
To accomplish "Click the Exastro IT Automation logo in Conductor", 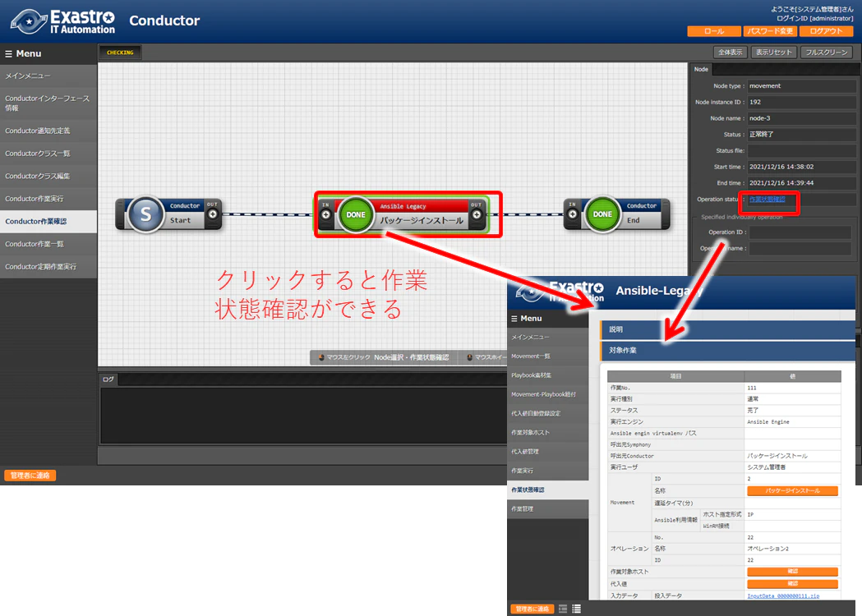I will click(62, 21).
